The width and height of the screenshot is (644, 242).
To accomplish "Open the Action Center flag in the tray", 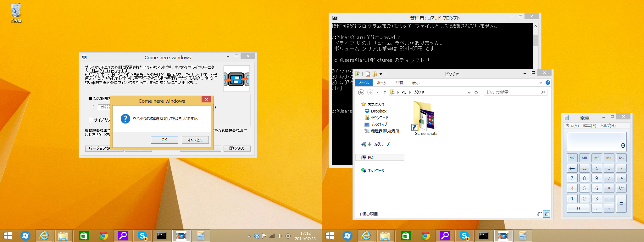I will coord(264,236).
